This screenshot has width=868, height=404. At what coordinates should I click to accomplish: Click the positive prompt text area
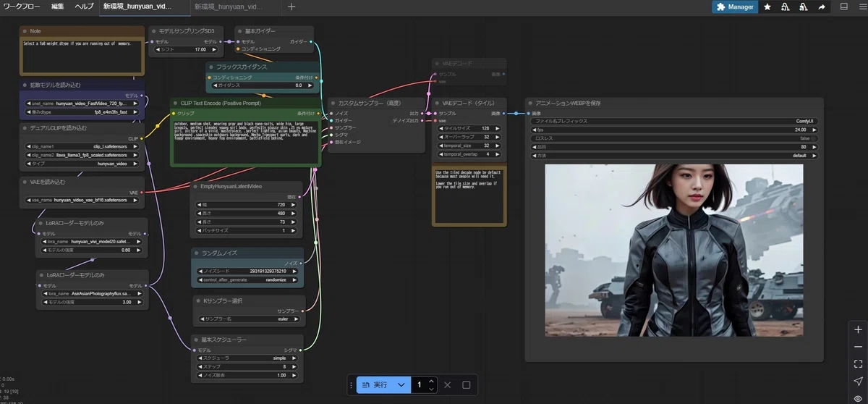pos(245,143)
